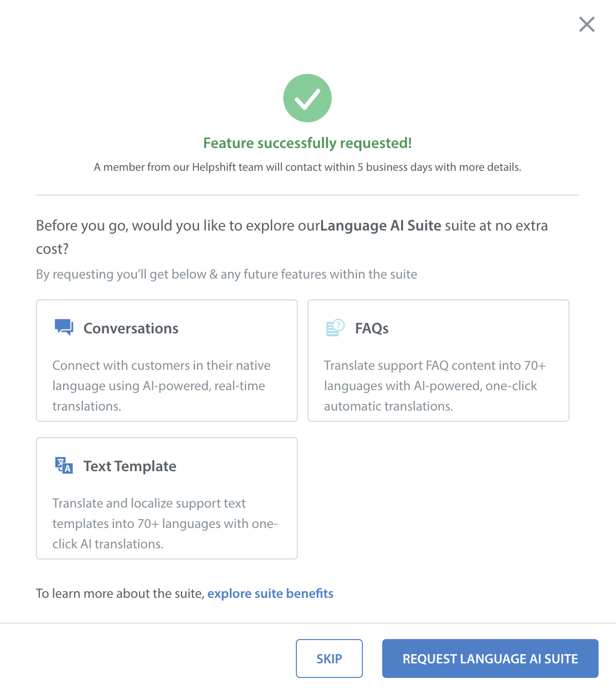Click the 'Feature successfully requested!' heading
This screenshot has width=616, height=691.
tap(308, 143)
